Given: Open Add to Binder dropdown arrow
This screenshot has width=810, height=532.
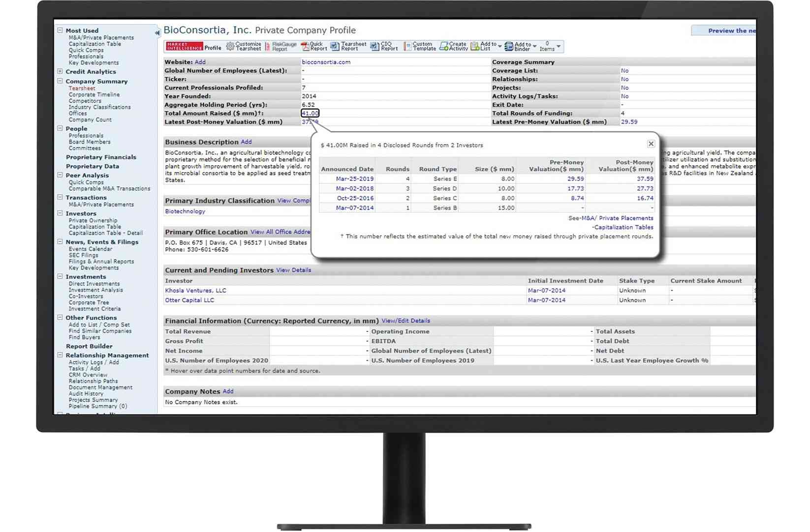Looking at the screenshot, I should coord(534,46).
